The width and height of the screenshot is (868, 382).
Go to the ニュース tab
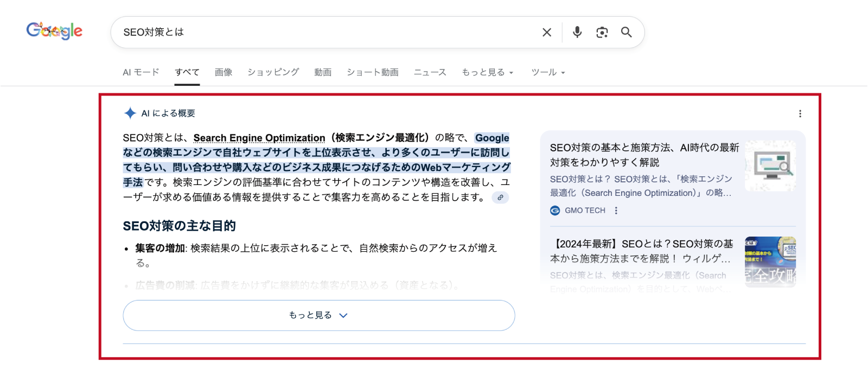[x=430, y=72]
